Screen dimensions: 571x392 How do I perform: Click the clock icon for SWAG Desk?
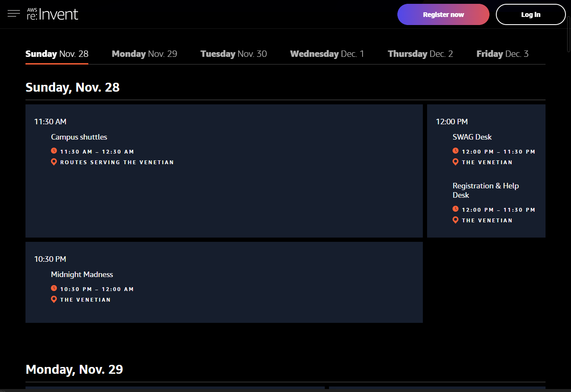(456, 151)
